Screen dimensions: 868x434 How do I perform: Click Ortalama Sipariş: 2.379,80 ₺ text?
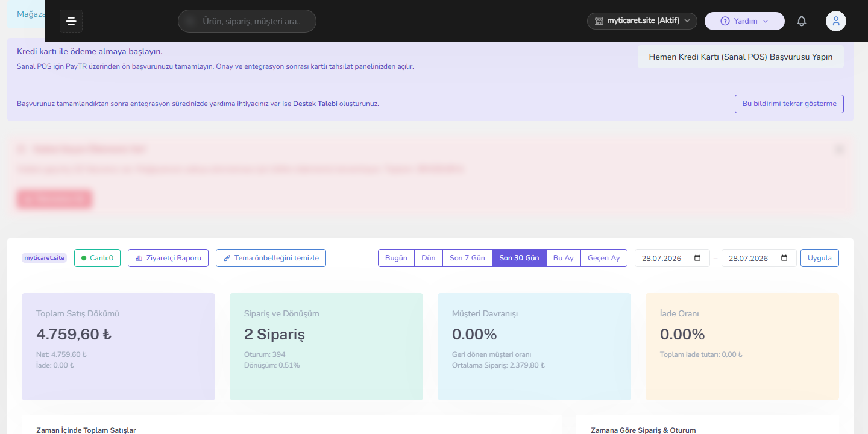[x=498, y=365]
